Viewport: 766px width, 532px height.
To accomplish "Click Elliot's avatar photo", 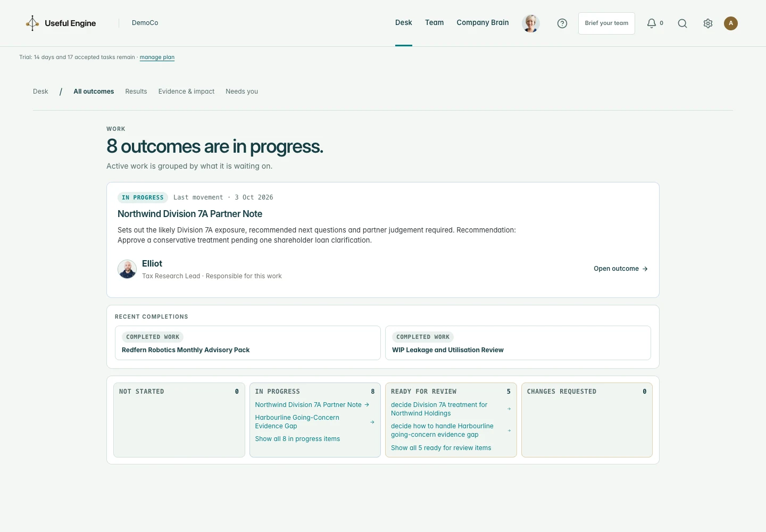I will click(127, 269).
